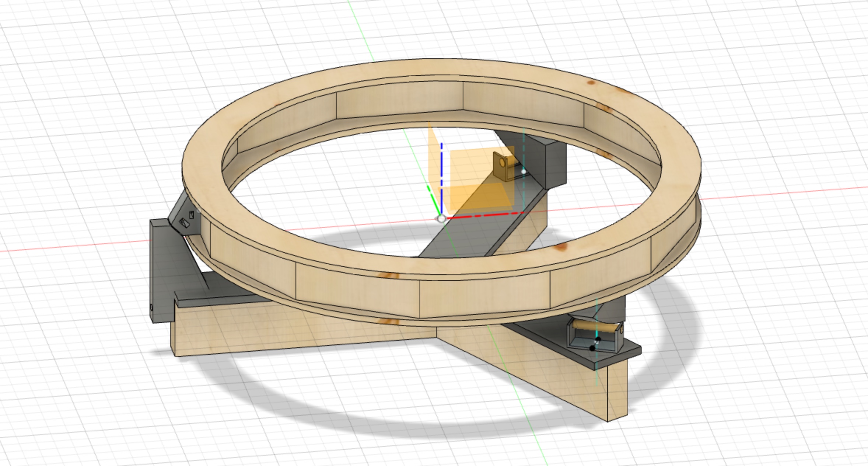Click the white origin point at axes intersection
The width and height of the screenshot is (868, 466).
pyautogui.click(x=441, y=219)
